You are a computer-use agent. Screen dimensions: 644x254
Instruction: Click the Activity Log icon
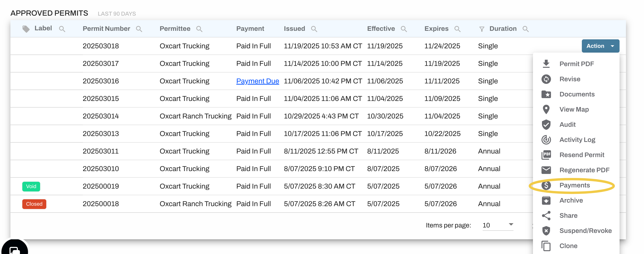click(x=546, y=140)
